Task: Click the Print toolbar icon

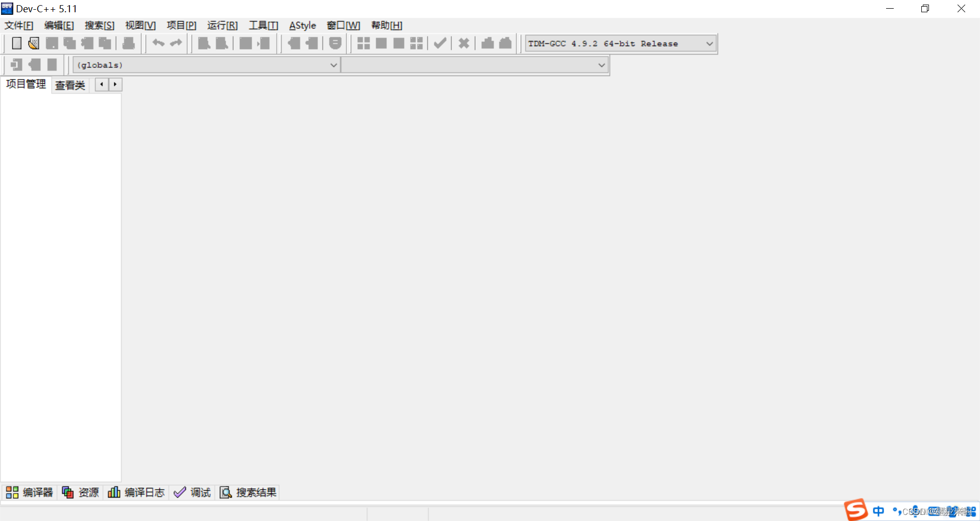Action: (129, 43)
